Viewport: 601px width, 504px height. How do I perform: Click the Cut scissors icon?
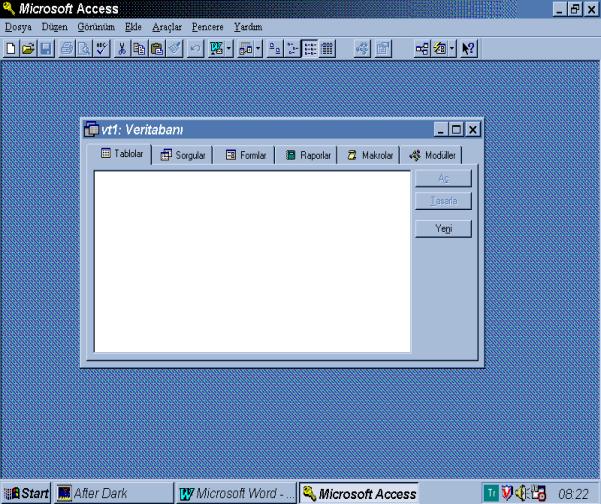point(122,47)
